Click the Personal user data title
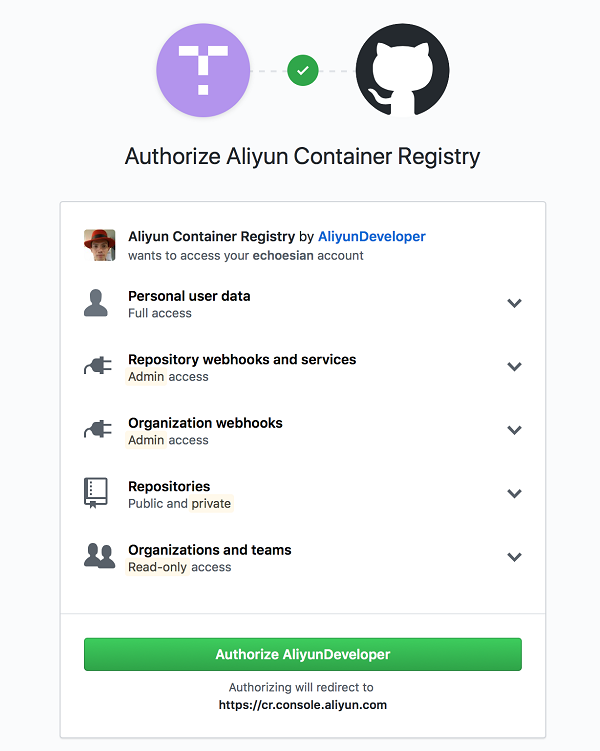Image resolution: width=600 pixels, height=751 pixels. pos(189,296)
